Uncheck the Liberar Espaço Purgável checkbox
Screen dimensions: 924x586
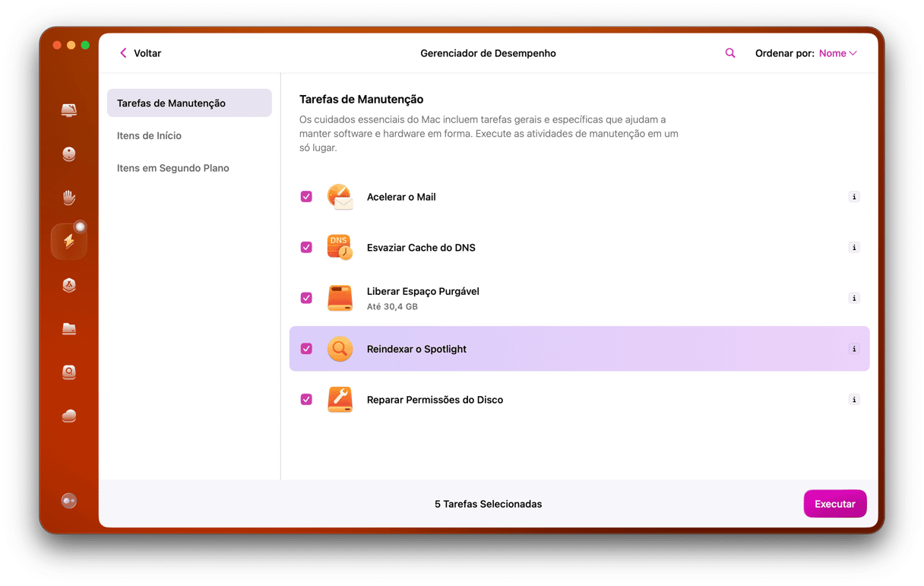pos(306,298)
